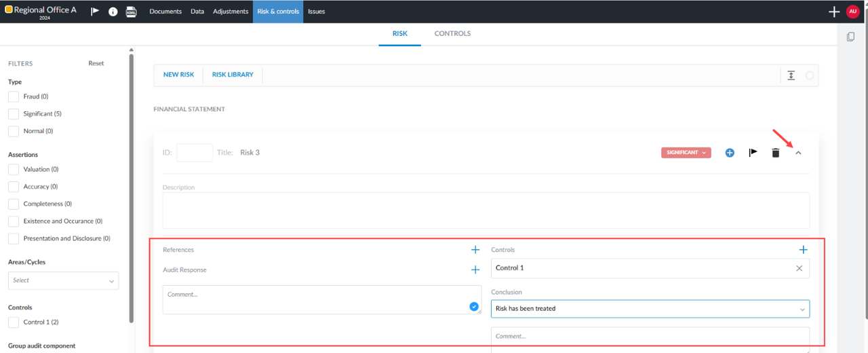Viewport: 868px width, 353px height.
Task: Open the Data menu
Action: click(197, 12)
